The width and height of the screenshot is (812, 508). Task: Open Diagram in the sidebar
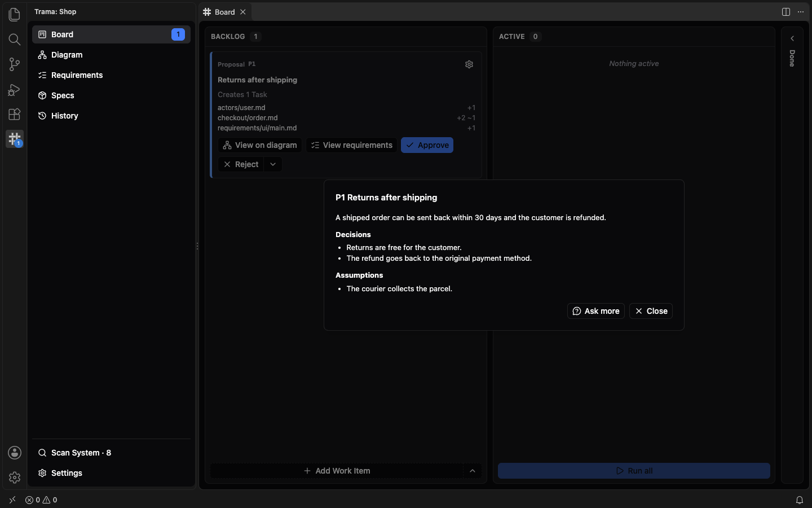(x=111, y=55)
